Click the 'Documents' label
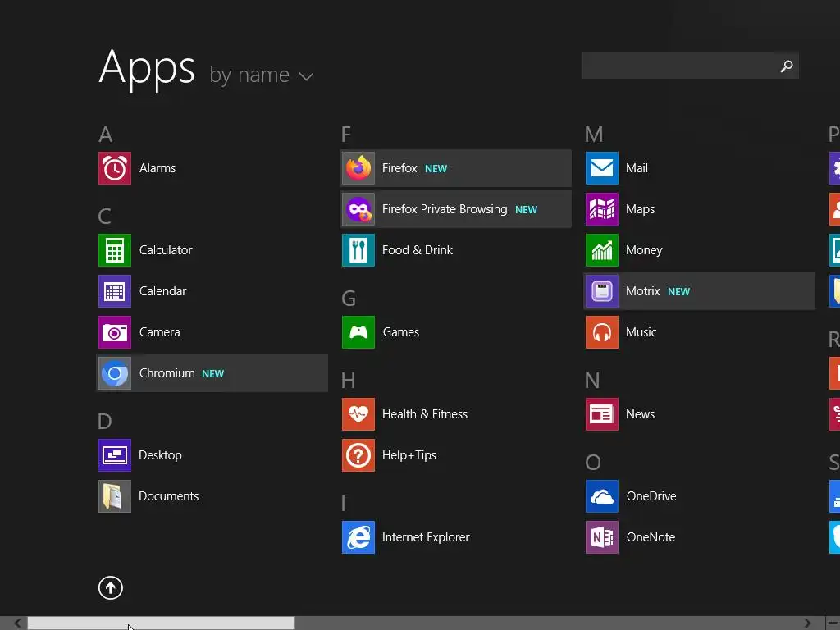The height and width of the screenshot is (630, 840). point(169,496)
